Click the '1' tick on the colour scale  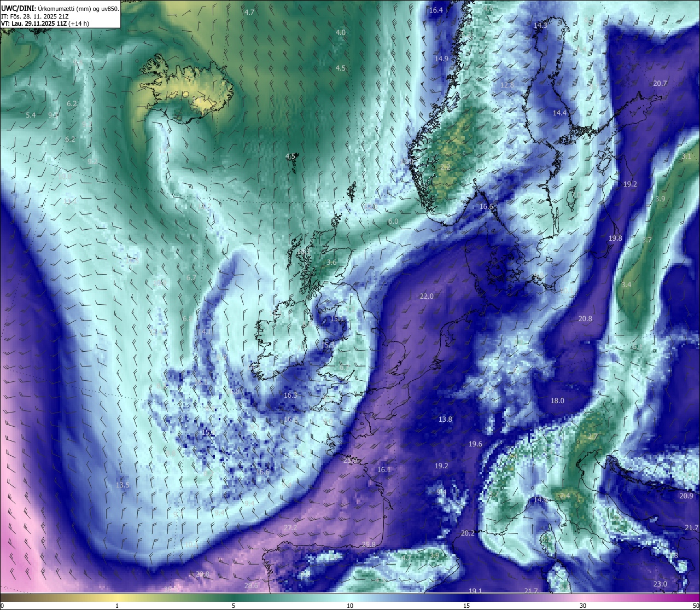(x=117, y=606)
